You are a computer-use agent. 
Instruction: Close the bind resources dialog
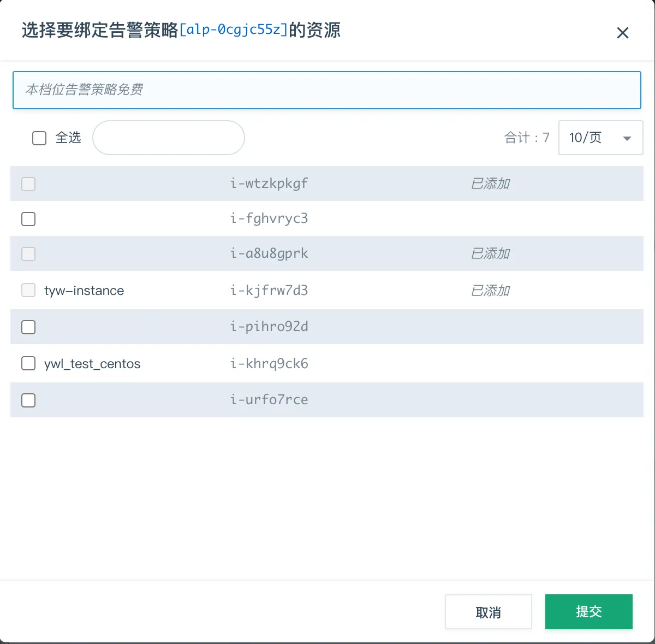[x=622, y=33]
